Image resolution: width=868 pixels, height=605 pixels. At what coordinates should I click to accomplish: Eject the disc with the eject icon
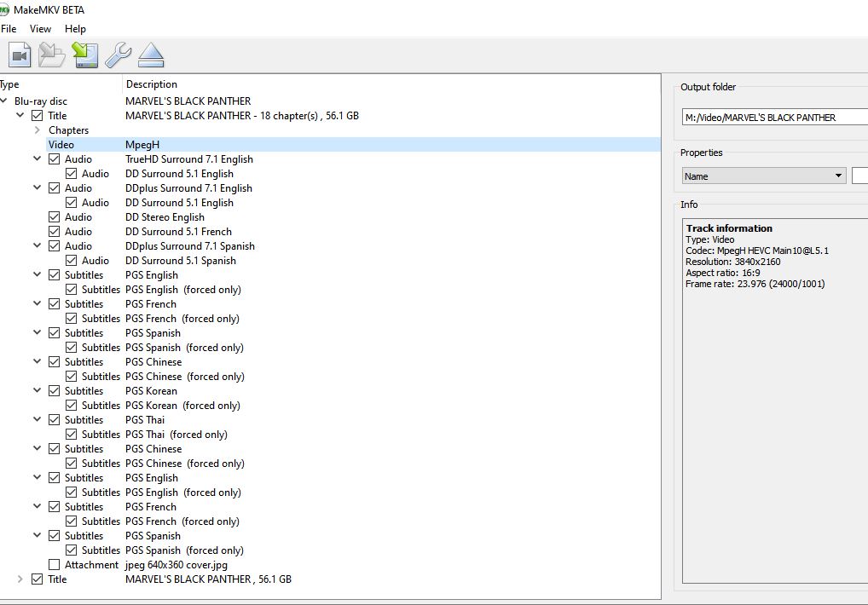[x=151, y=55]
